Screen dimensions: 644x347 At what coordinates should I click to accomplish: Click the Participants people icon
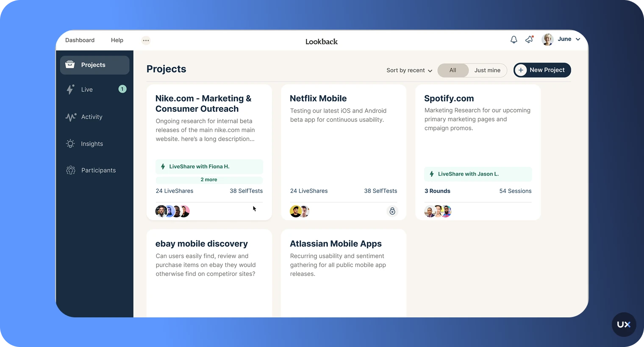70,170
